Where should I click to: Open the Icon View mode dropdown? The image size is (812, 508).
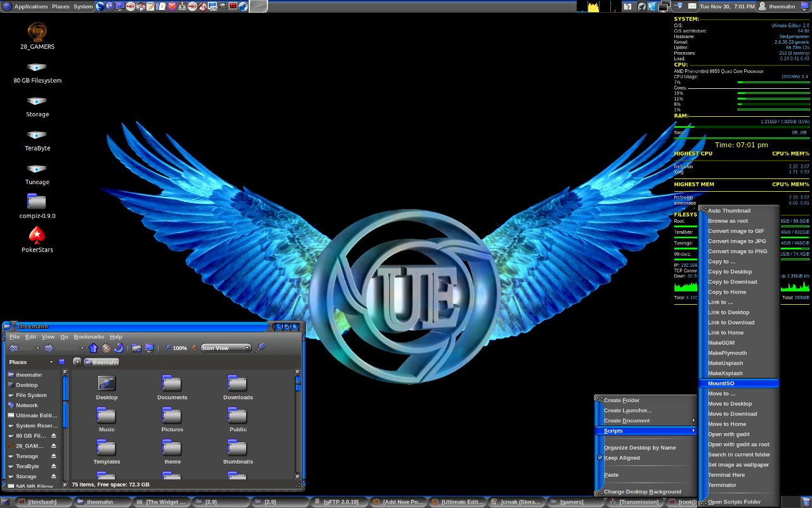pyautogui.click(x=226, y=348)
